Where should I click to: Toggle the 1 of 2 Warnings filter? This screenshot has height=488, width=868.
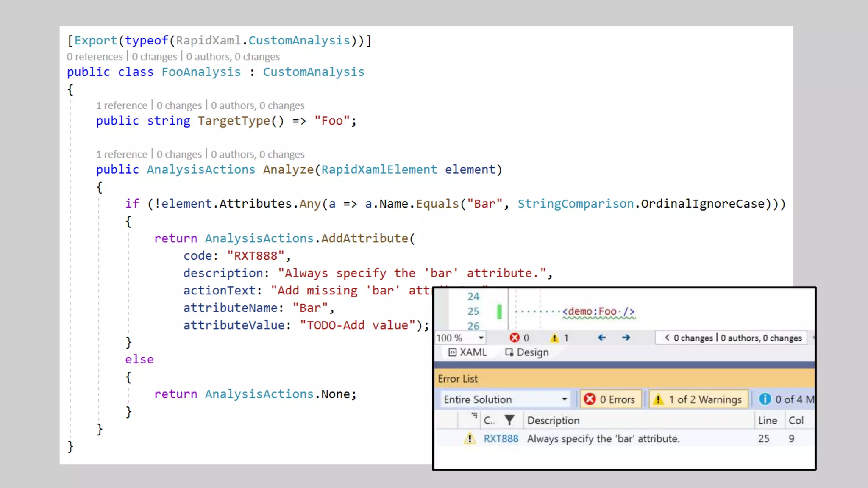click(698, 399)
